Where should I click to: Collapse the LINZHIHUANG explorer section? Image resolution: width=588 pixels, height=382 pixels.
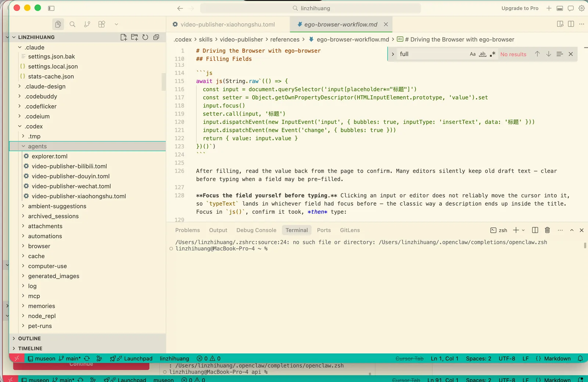coord(14,37)
